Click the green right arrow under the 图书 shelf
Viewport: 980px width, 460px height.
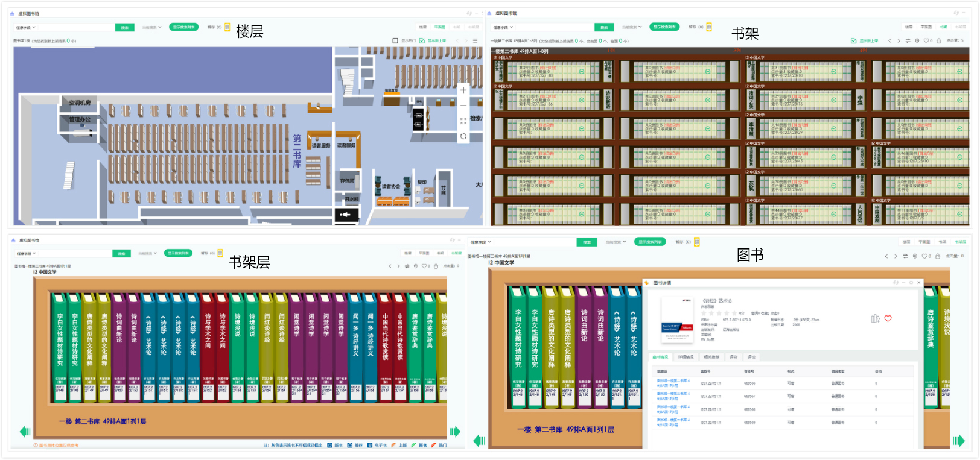point(958,441)
